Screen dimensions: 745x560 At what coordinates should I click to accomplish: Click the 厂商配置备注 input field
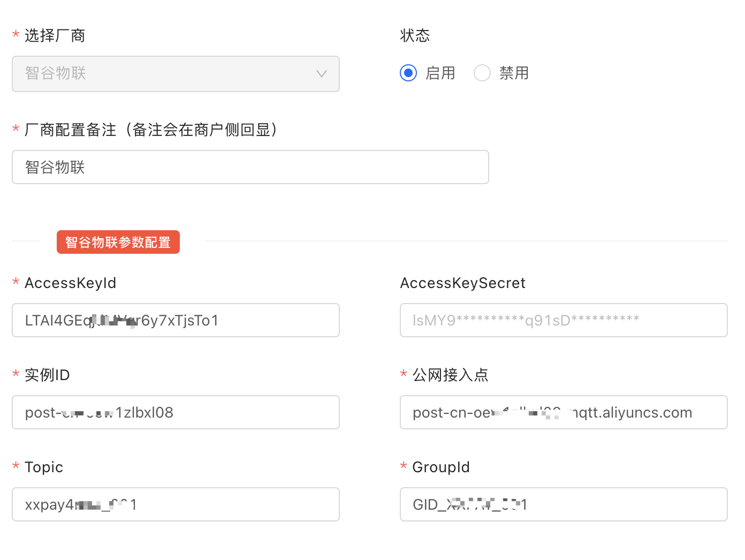click(250, 167)
